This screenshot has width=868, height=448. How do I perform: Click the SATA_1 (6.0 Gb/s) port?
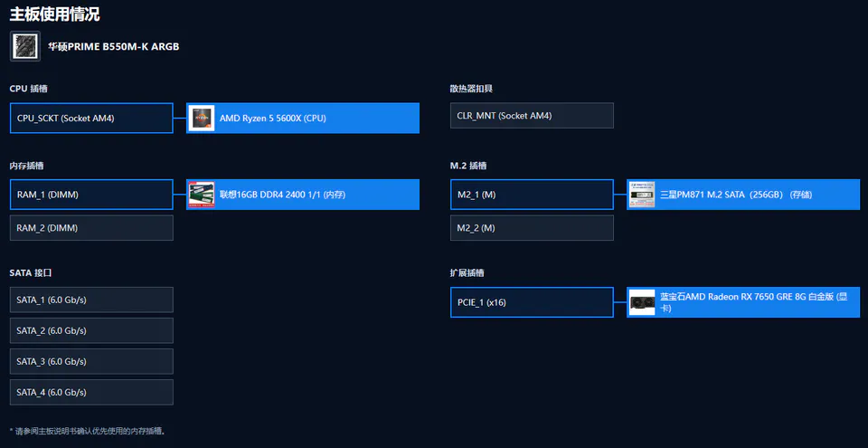point(91,300)
